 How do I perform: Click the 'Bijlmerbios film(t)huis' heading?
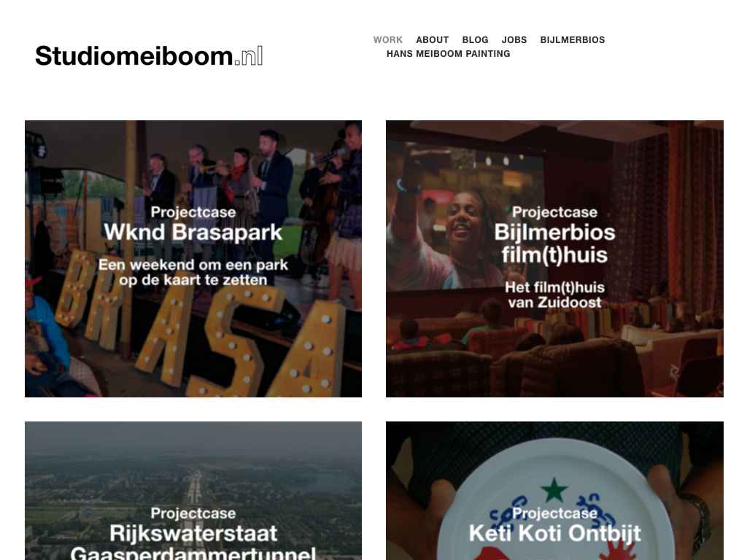(554, 244)
